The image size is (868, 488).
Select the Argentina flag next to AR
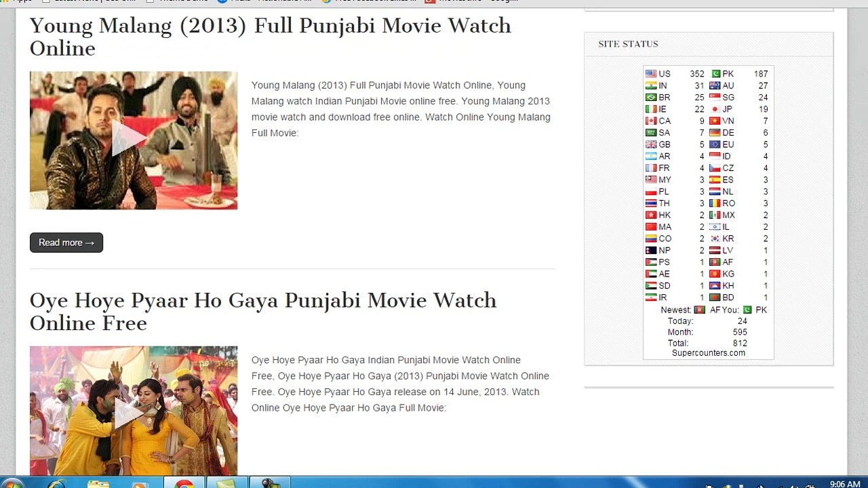(651, 156)
